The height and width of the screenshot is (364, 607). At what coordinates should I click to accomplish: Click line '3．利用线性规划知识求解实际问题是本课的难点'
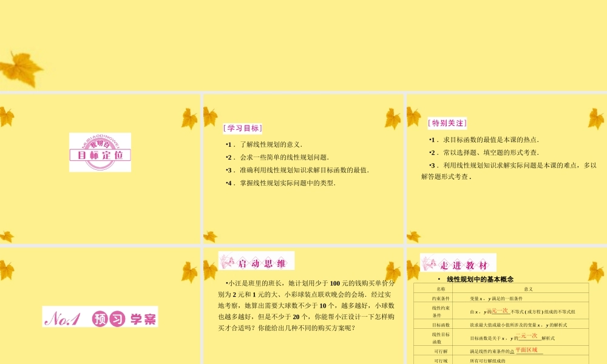[x=509, y=171]
